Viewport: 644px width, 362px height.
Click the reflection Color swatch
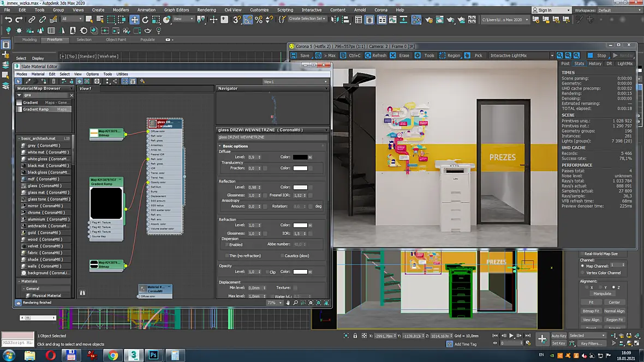click(x=300, y=187)
